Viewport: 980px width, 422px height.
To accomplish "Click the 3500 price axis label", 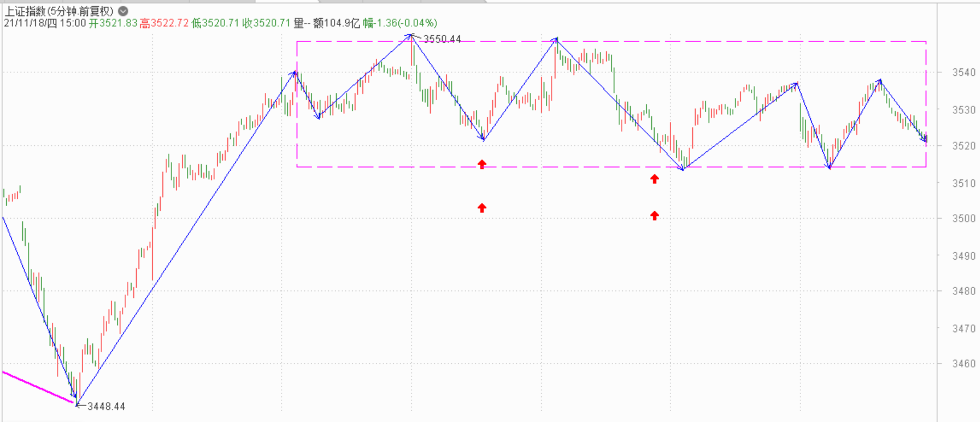I will pyautogui.click(x=963, y=218).
